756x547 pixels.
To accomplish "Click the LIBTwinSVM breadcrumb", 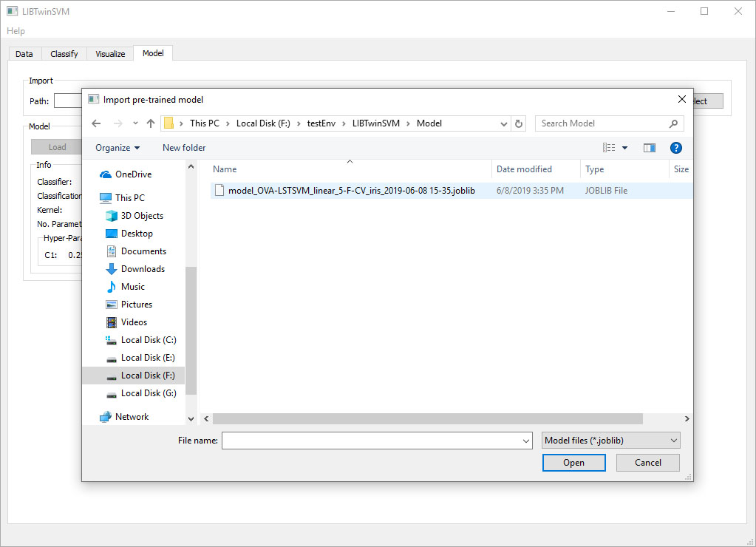I will 376,123.
